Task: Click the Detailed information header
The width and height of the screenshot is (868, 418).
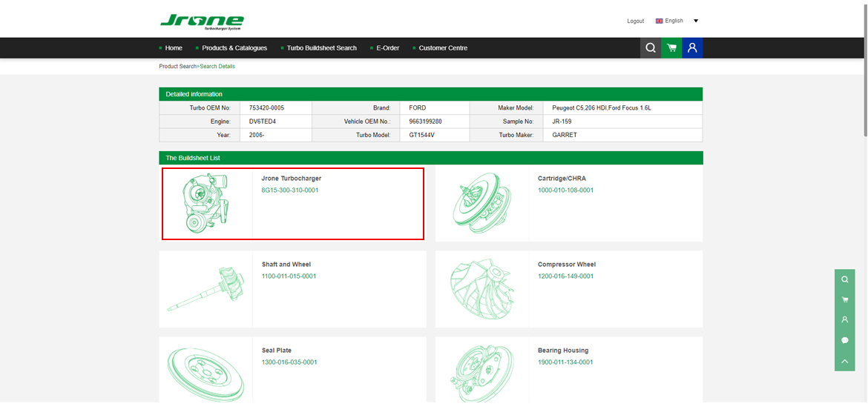Action: coord(431,94)
